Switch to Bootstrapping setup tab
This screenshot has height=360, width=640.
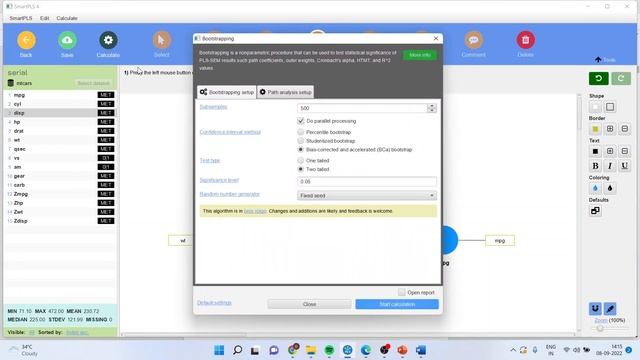click(x=227, y=92)
